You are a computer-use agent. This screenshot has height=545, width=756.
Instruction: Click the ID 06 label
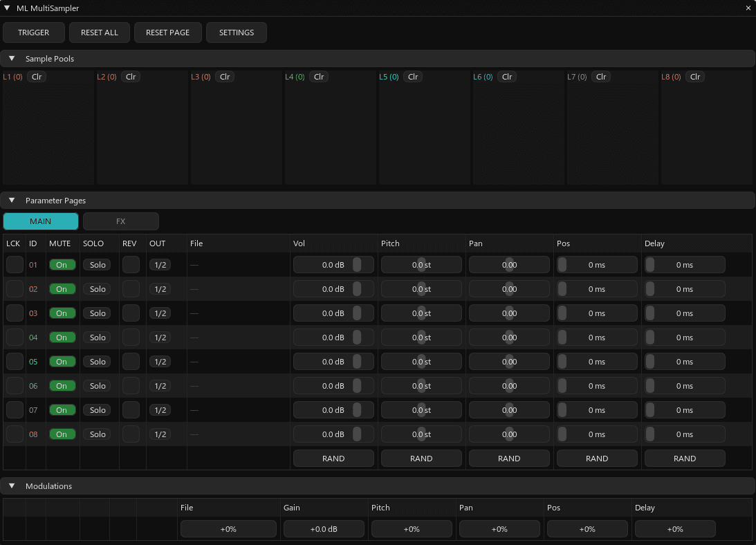(x=33, y=386)
